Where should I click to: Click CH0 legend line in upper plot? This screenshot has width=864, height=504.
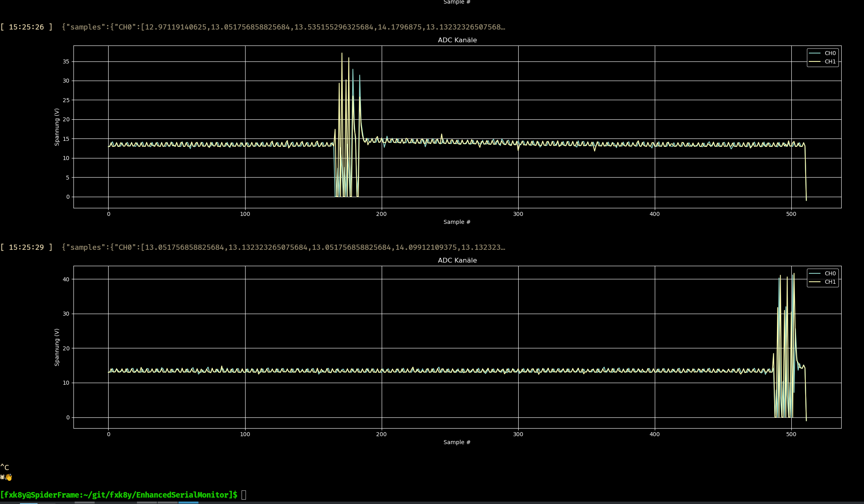coord(814,53)
